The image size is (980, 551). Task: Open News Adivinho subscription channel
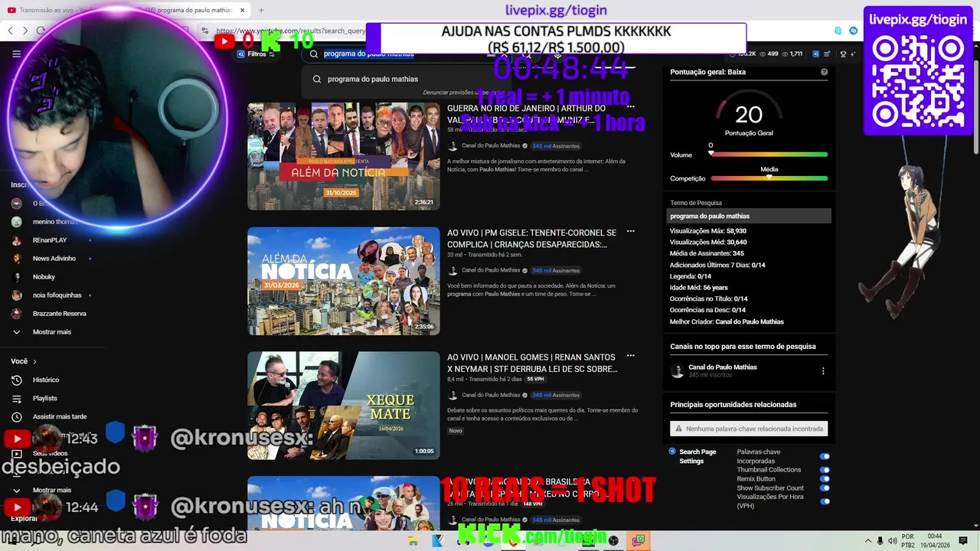[x=54, y=259]
